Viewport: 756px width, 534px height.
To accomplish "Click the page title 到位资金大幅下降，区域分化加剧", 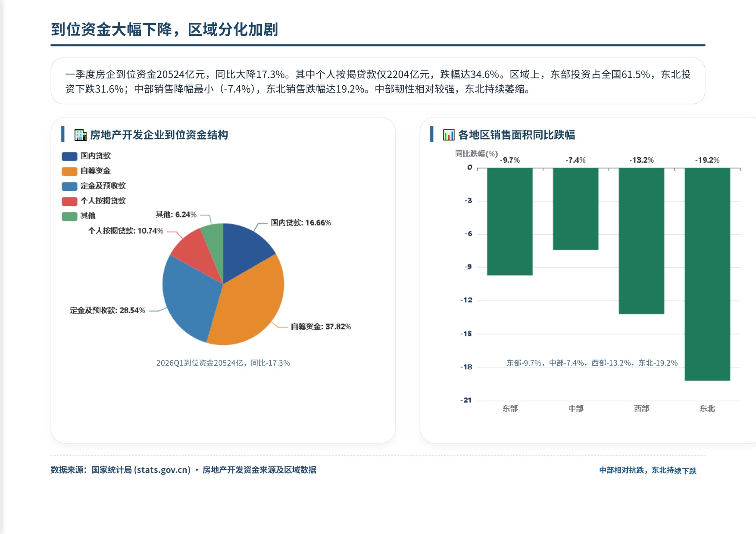I will click(165, 29).
